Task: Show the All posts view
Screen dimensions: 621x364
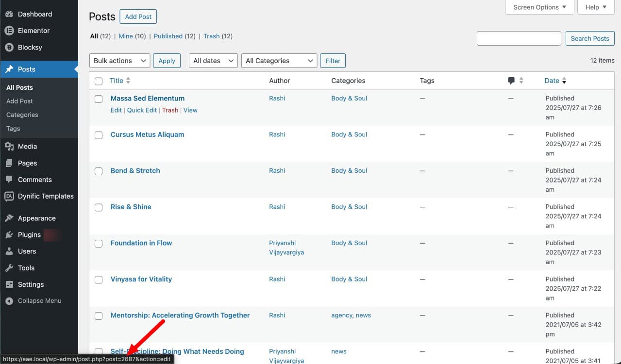Action: (94, 36)
